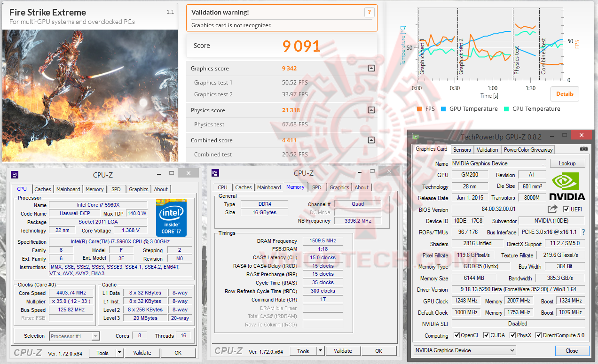The width and height of the screenshot is (598, 364).
Task: Open the NVIDIA Graphics Device selector dropdown
Action: pos(464,350)
